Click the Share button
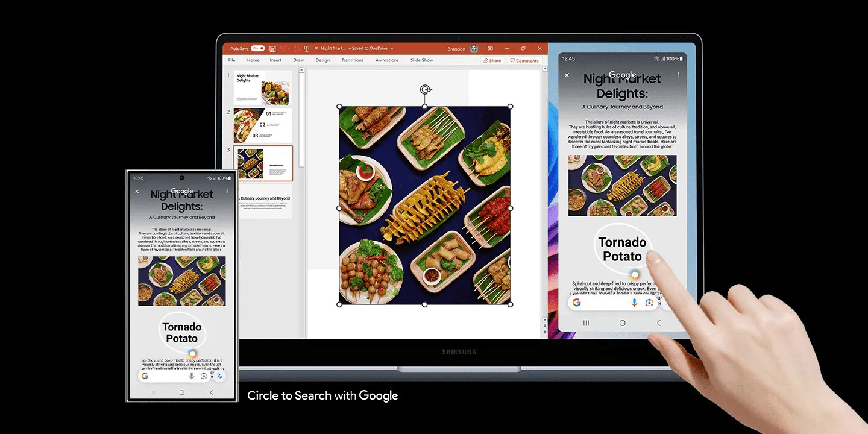The height and width of the screenshot is (434, 868). (491, 61)
